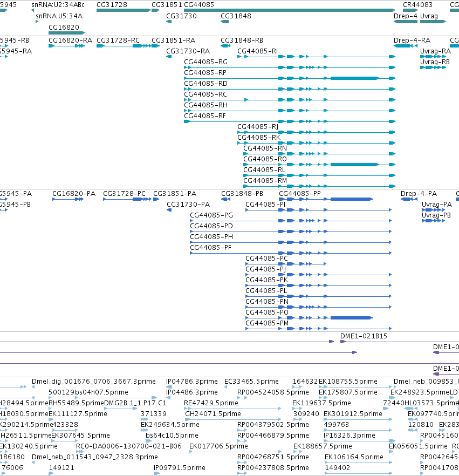Click the CG31730-PA protein label
The width and height of the screenshot is (459, 476).
click(188, 205)
